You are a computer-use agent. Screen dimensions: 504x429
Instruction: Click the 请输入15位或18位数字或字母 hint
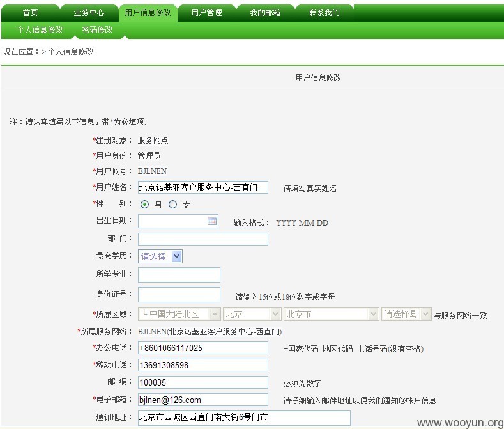285,297
